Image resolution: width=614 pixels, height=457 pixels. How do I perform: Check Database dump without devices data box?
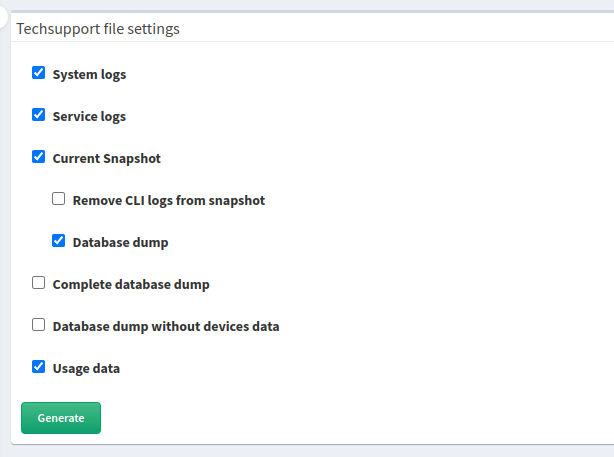[38, 325]
